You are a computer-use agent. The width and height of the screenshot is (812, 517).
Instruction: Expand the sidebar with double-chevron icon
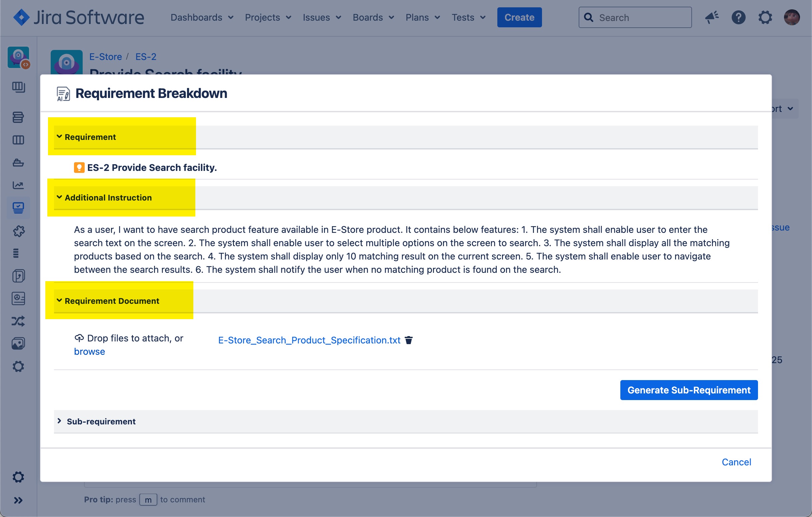tap(18, 500)
